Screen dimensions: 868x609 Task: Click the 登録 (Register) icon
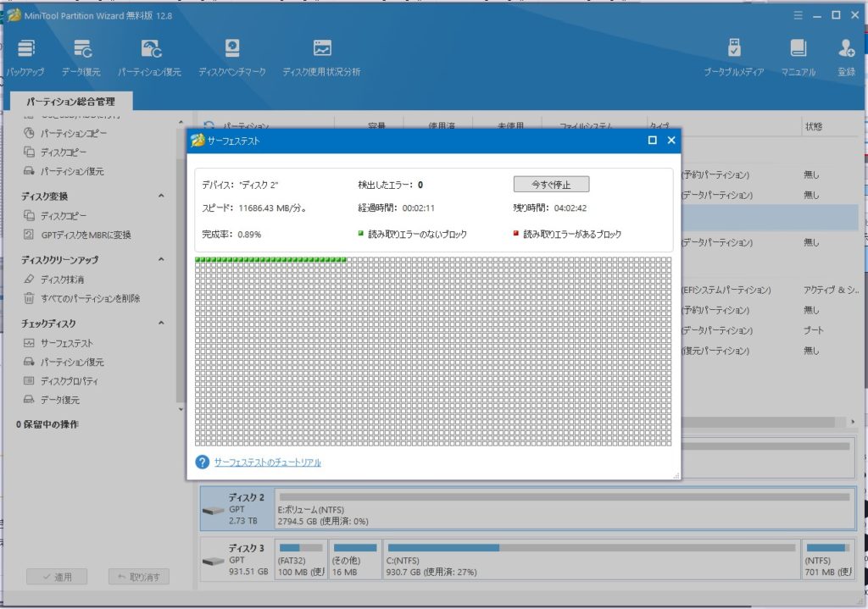point(846,57)
